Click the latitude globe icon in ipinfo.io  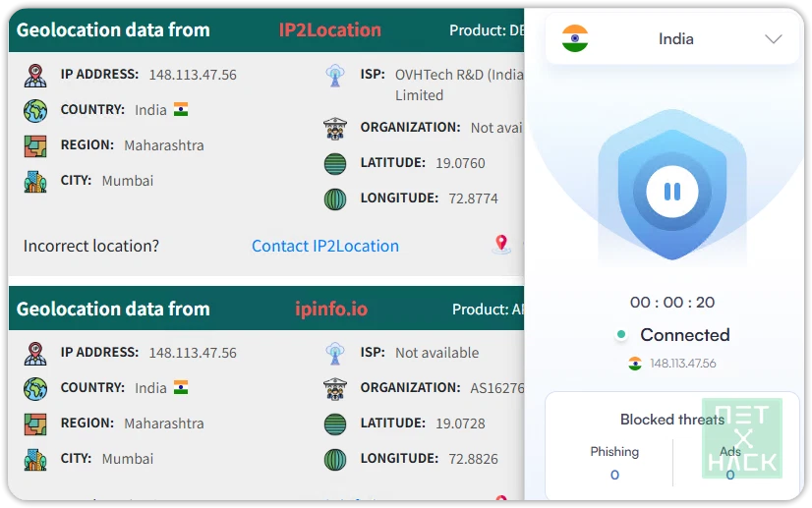(335, 424)
